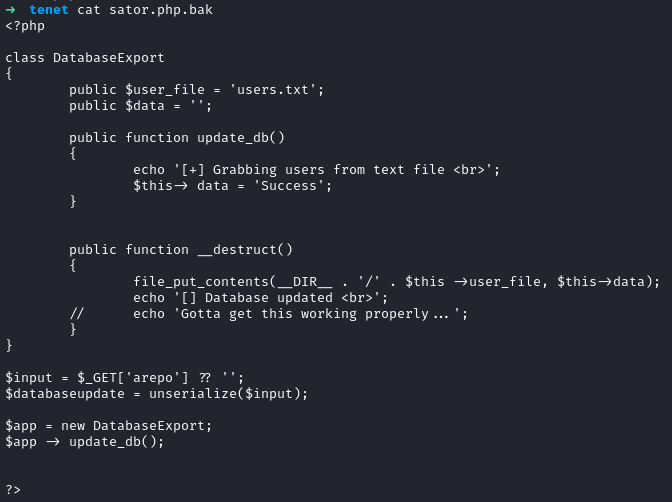Click the green prompt arrow
This screenshot has height=502, width=672.
(10, 10)
